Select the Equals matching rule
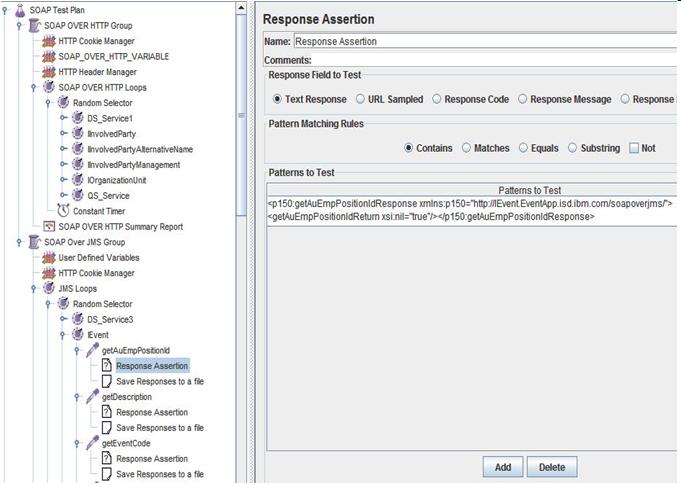681x485 pixels. (523, 148)
